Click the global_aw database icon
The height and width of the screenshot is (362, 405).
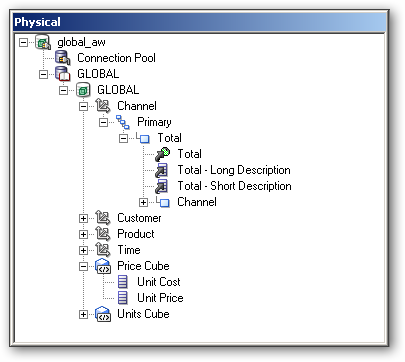[x=43, y=42]
